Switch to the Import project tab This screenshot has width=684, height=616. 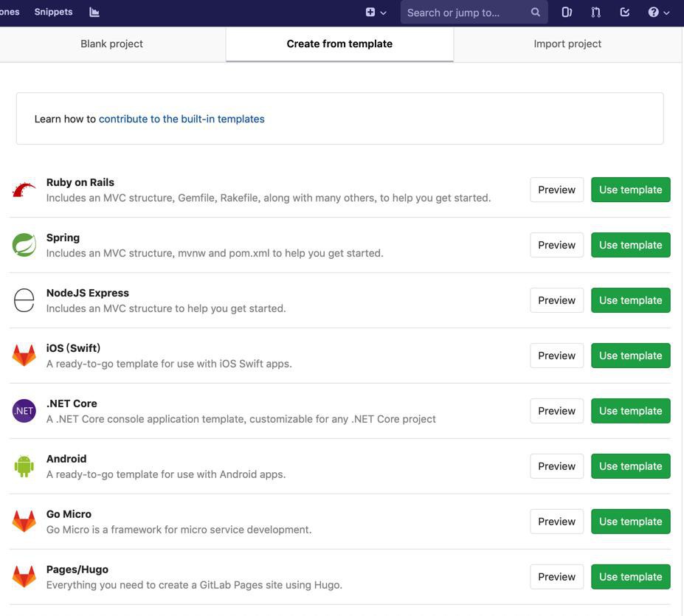coord(567,44)
